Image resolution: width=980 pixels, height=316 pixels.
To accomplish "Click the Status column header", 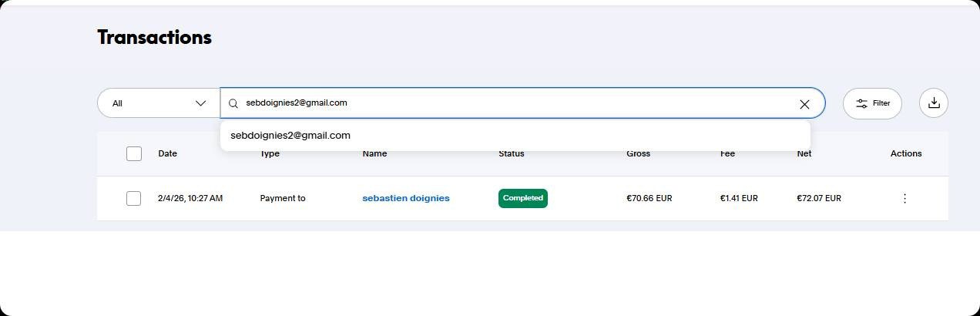I will [512, 153].
